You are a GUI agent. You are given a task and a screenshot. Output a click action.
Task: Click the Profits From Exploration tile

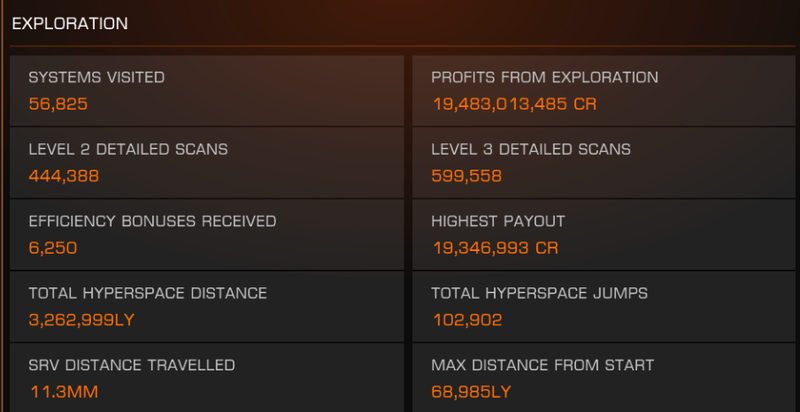click(606, 91)
